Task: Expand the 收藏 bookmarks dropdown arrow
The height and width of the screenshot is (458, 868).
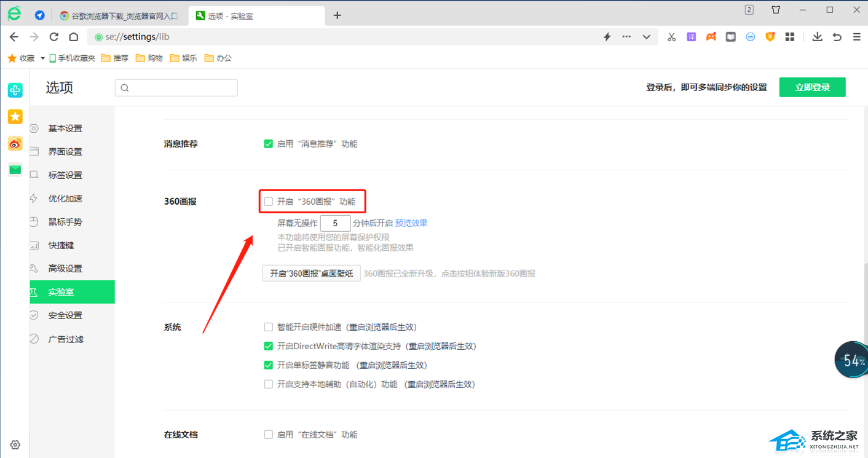Action: [42, 58]
